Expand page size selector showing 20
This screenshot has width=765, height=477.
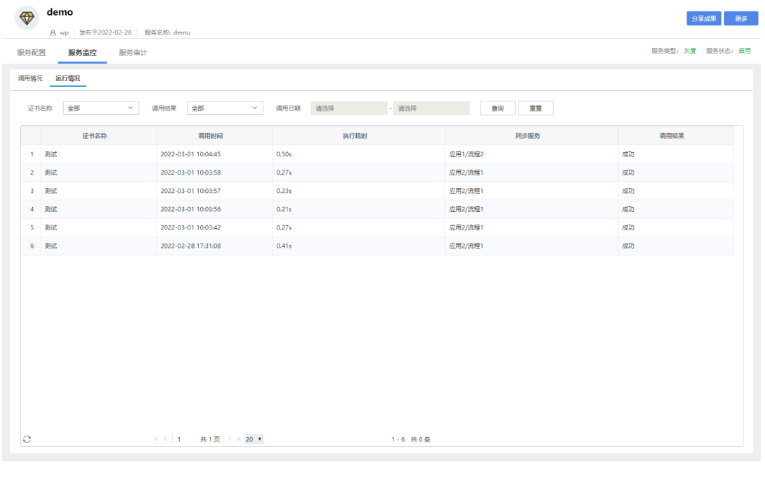254,439
